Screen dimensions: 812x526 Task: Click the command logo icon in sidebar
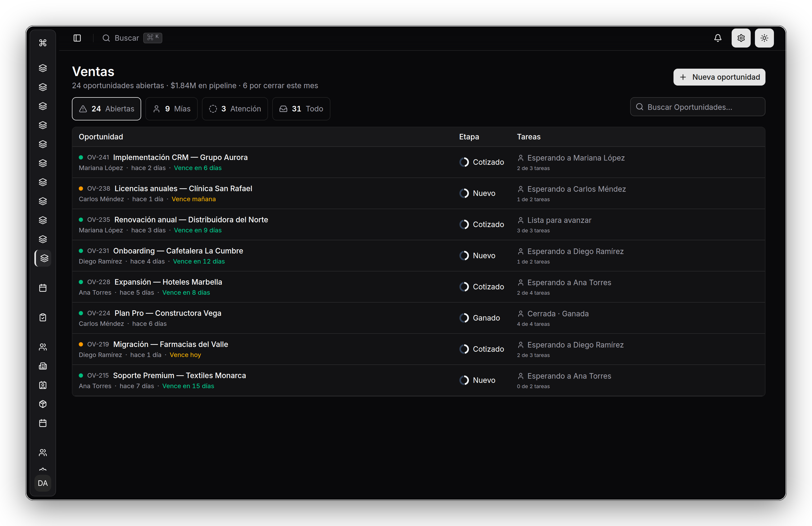point(43,43)
